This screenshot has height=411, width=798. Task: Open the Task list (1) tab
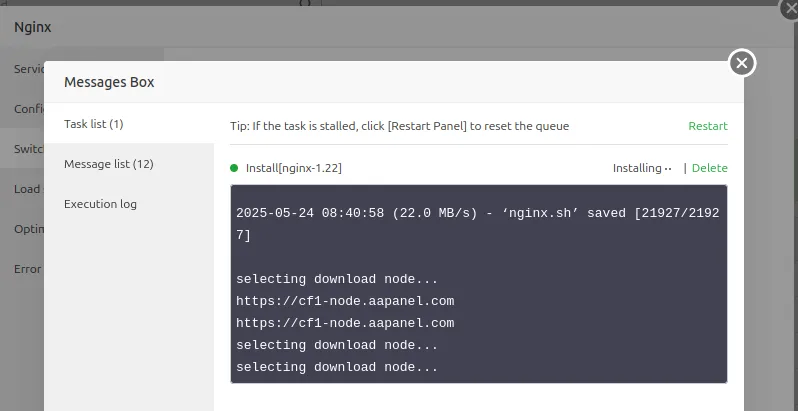pyautogui.click(x=94, y=124)
